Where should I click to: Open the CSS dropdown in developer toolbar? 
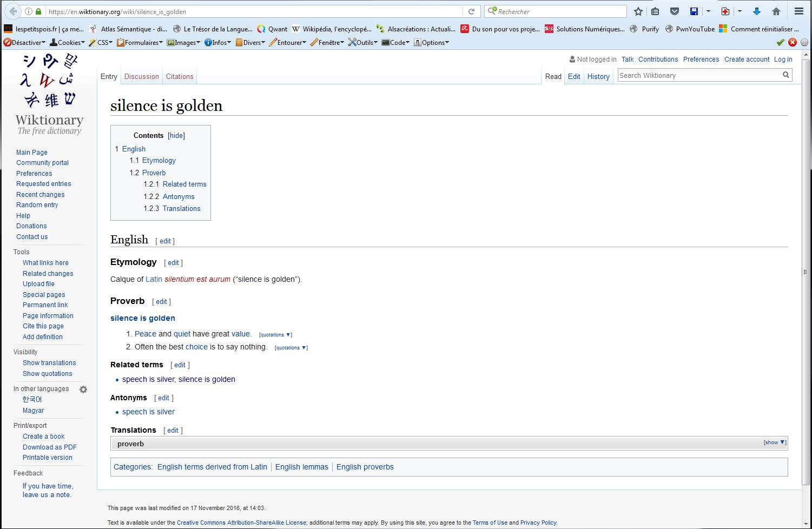coord(101,43)
